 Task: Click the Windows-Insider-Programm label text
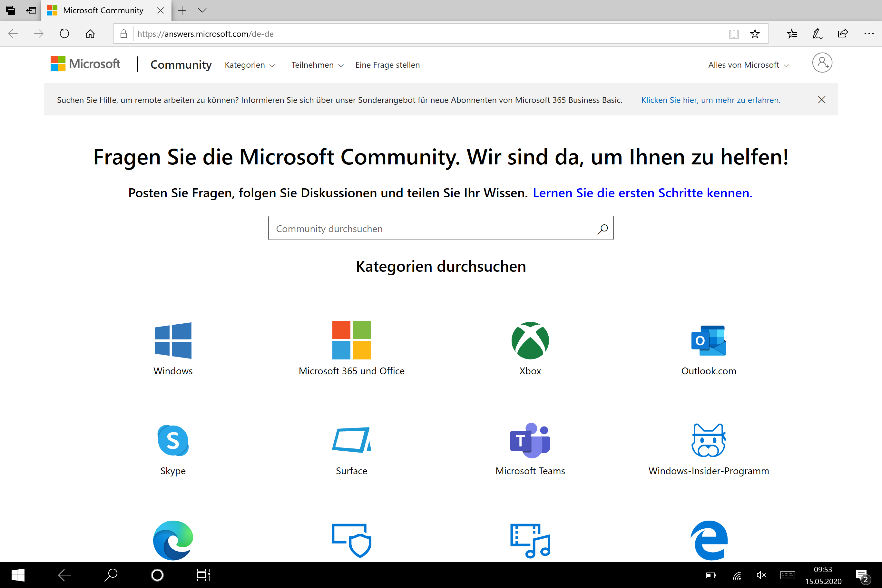tap(708, 471)
